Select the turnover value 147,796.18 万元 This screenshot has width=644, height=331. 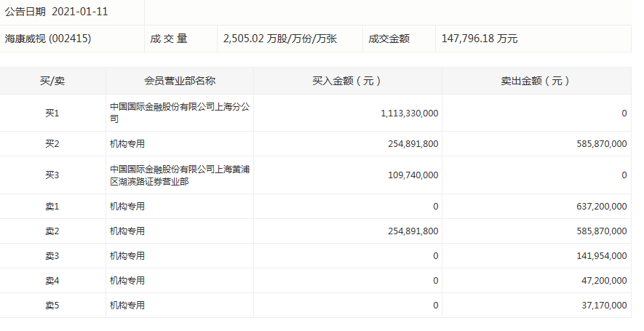pyautogui.click(x=480, y=39)
